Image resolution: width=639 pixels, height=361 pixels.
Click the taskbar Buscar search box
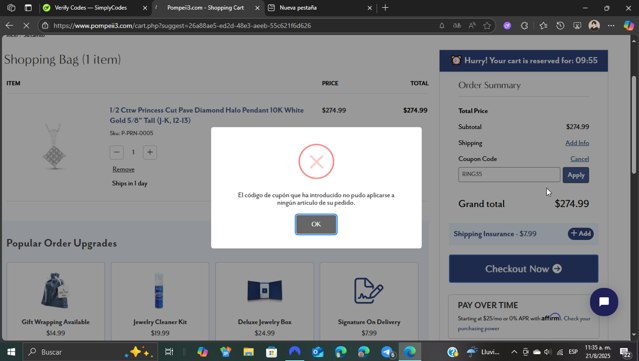click(x=89, y=352)
